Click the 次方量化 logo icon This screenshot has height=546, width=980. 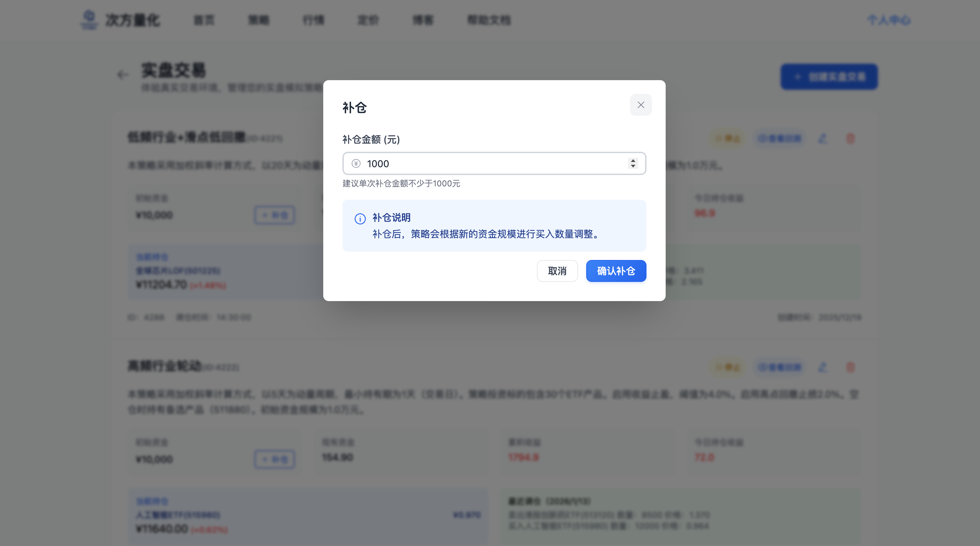(x=89, y=19)
